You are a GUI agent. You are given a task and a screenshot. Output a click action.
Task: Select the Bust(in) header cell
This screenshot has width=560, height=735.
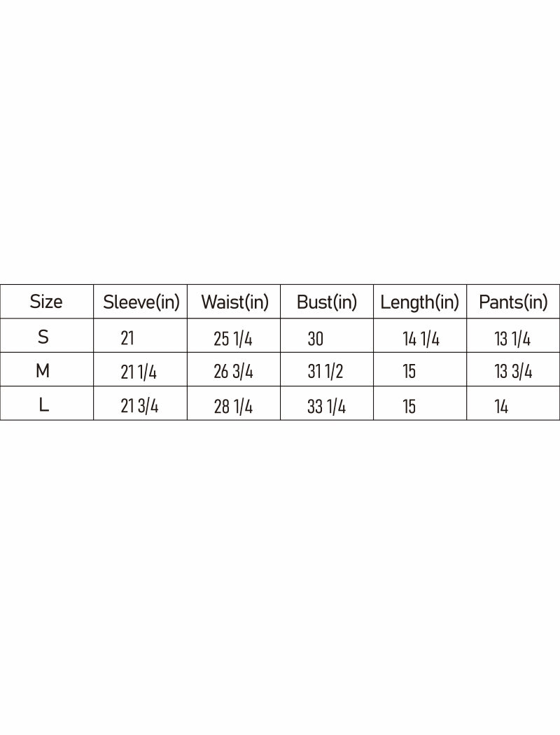coord(327,302)
